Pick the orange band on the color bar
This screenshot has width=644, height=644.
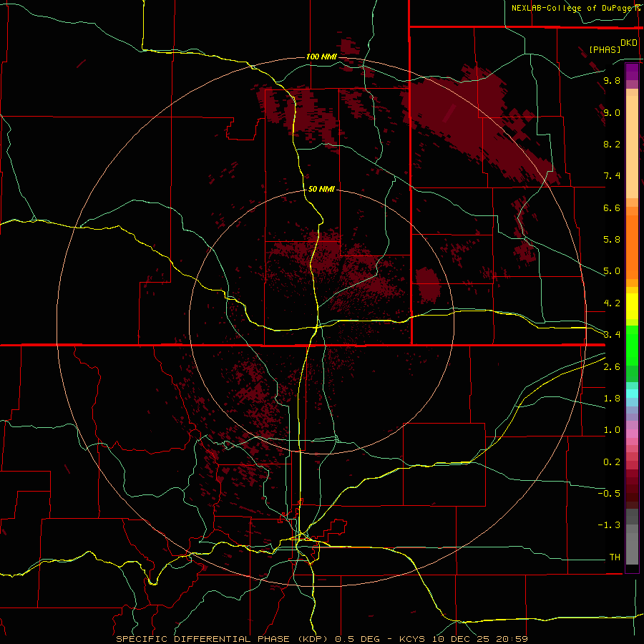pyautogui.click(x=632, y=248)
